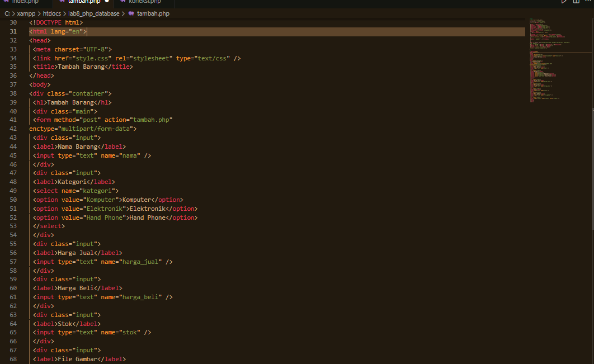Open a split editor using the split icon
The image size is (594, 364).
pos(576,2)
